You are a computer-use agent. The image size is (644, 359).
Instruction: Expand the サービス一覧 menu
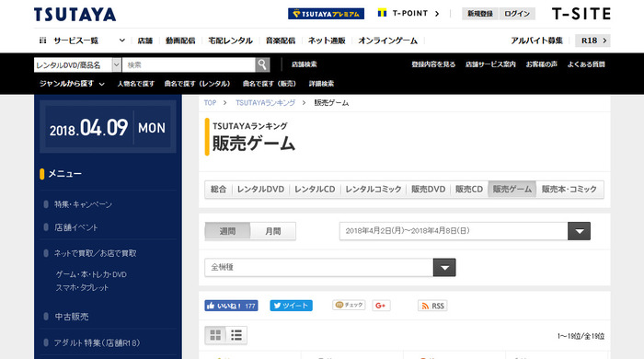[x=82, y=41]
